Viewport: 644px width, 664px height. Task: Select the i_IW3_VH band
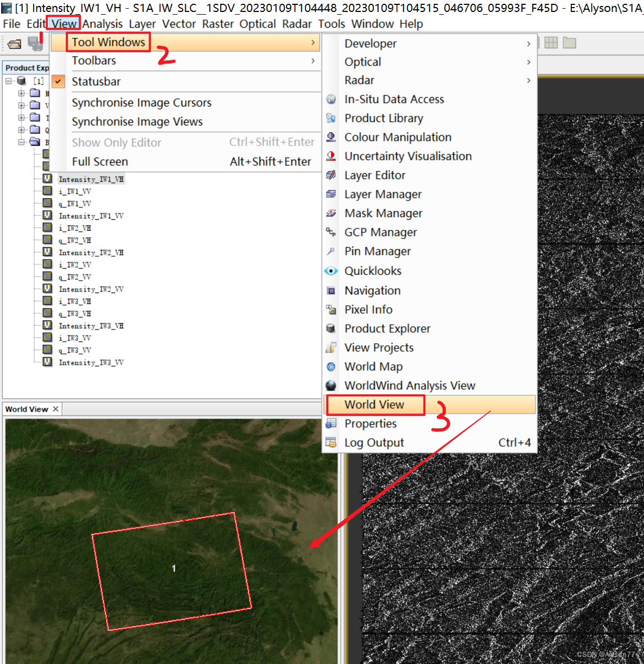click(75, 301)
